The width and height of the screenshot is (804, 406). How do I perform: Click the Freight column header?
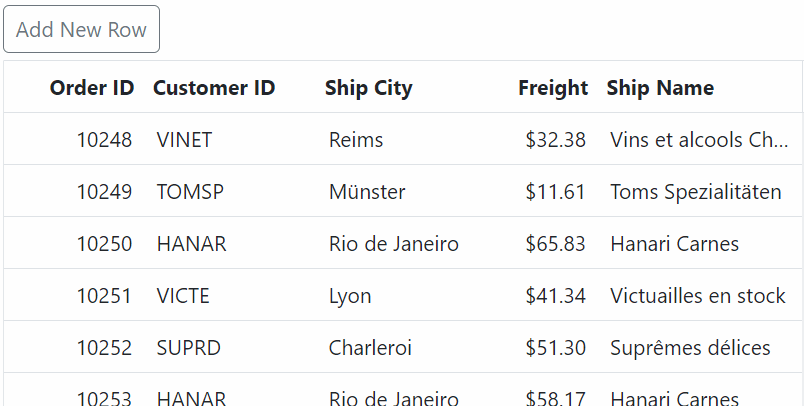(552, 88)
